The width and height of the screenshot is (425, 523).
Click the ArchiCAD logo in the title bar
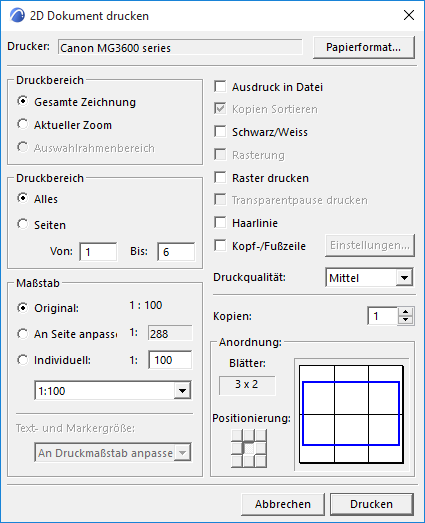click(x=17, y=15)
